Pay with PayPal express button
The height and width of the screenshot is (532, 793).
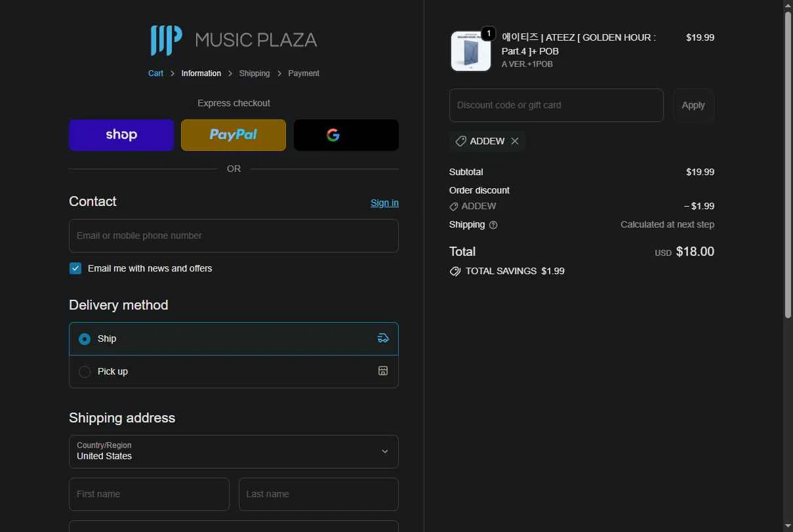click(x=234, y=135)
